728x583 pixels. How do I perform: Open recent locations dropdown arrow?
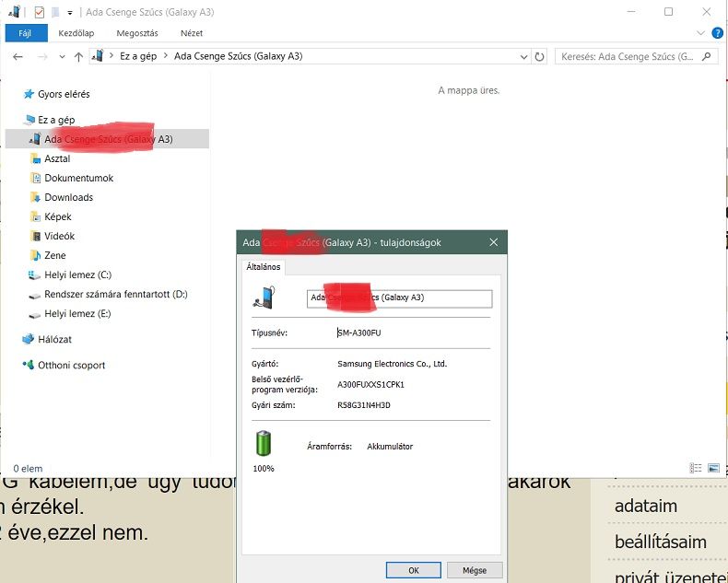(x=62, y=56)
